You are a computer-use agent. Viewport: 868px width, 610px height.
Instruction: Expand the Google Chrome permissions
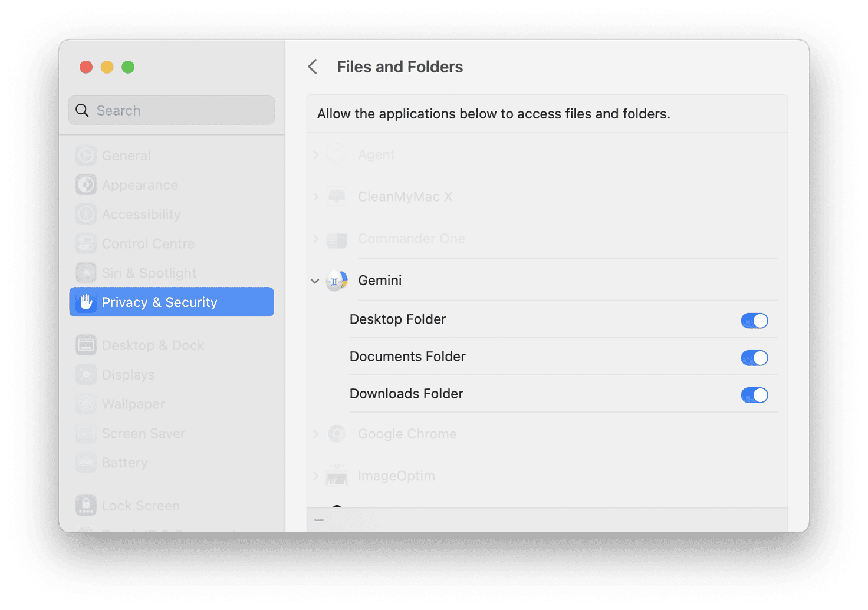[315, 434]
